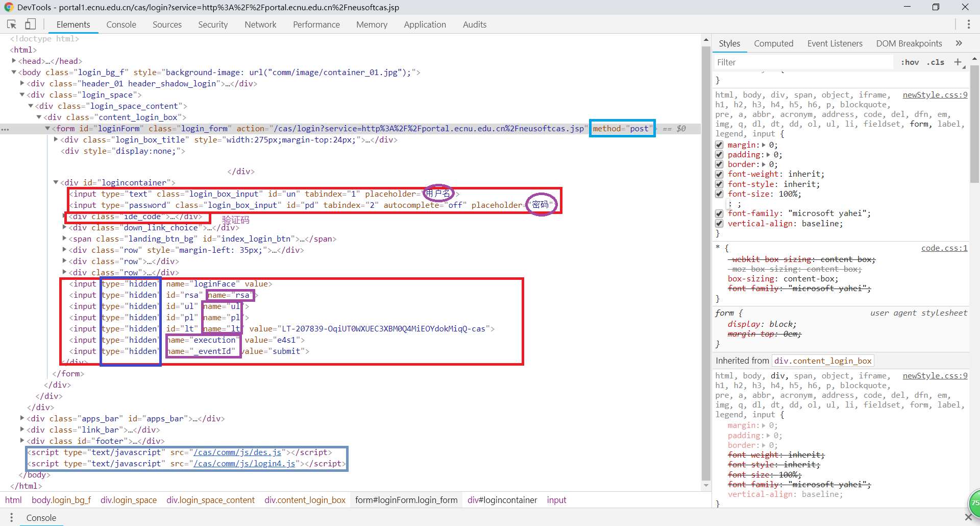The image size is (980, 526).
Task: Select the Console drawer tab
Action: tap(41, 518)
